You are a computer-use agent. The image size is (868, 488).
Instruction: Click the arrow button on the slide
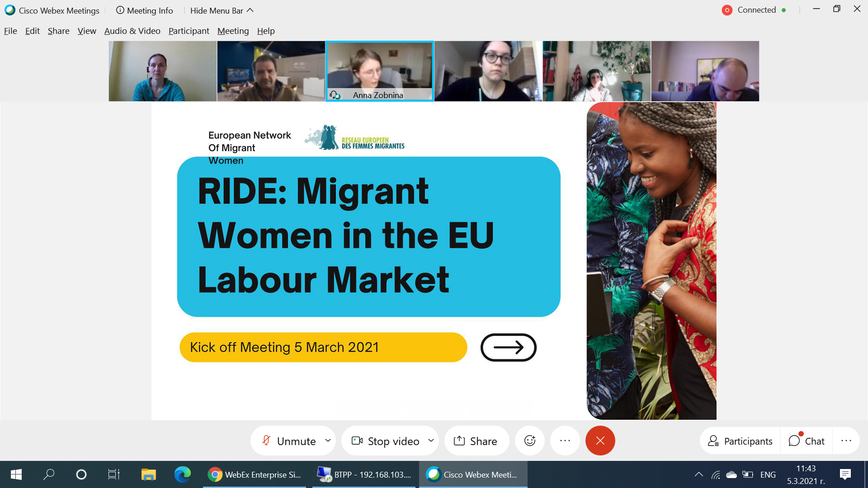click(509, 347)
